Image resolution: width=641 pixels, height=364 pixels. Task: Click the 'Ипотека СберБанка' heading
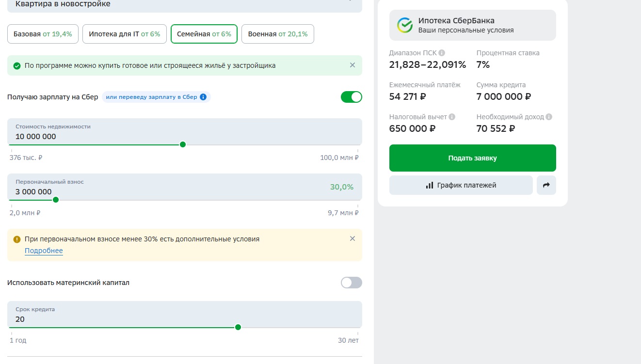click(x=456, y=21)
